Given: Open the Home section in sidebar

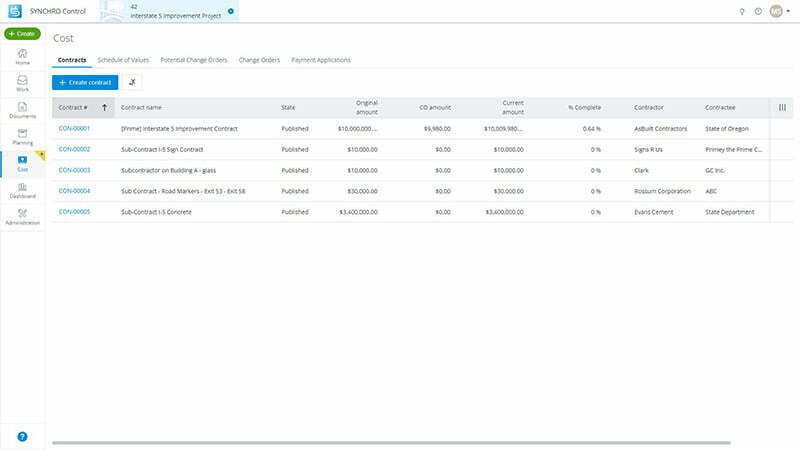Looking at the screenshot, I should pos(22,55).
